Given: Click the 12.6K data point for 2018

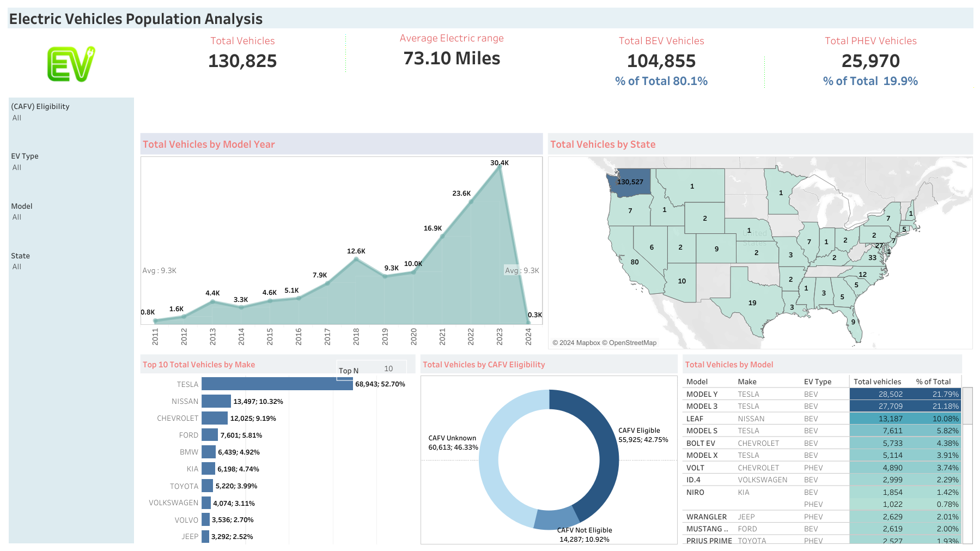Looking at the screenshot, I should [356, 259].
